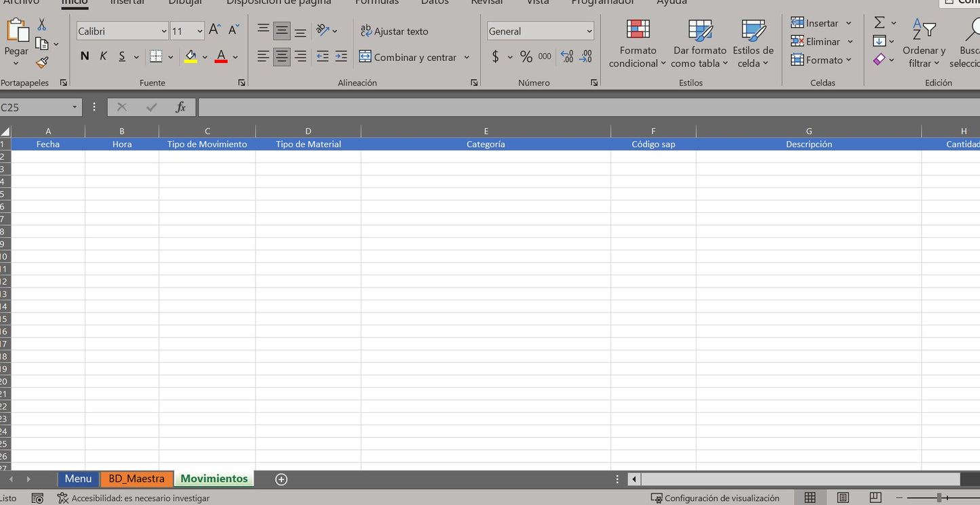Increase indent

(341, 57)
